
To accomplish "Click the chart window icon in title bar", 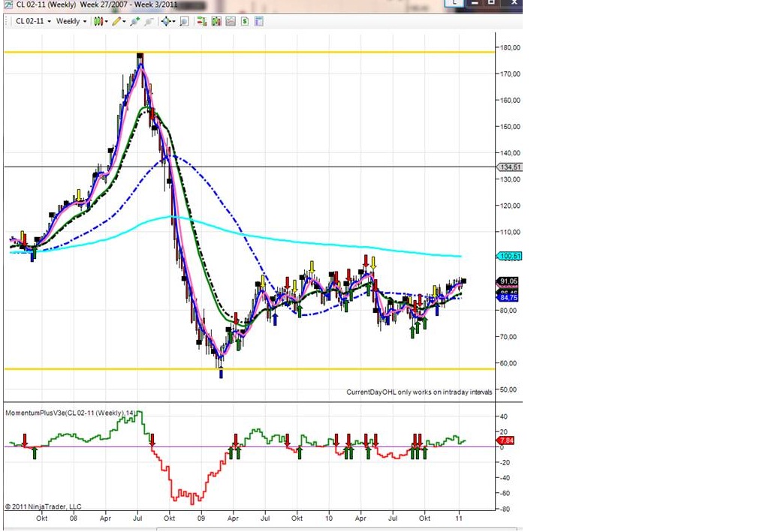I will click(x=8, y=5).
